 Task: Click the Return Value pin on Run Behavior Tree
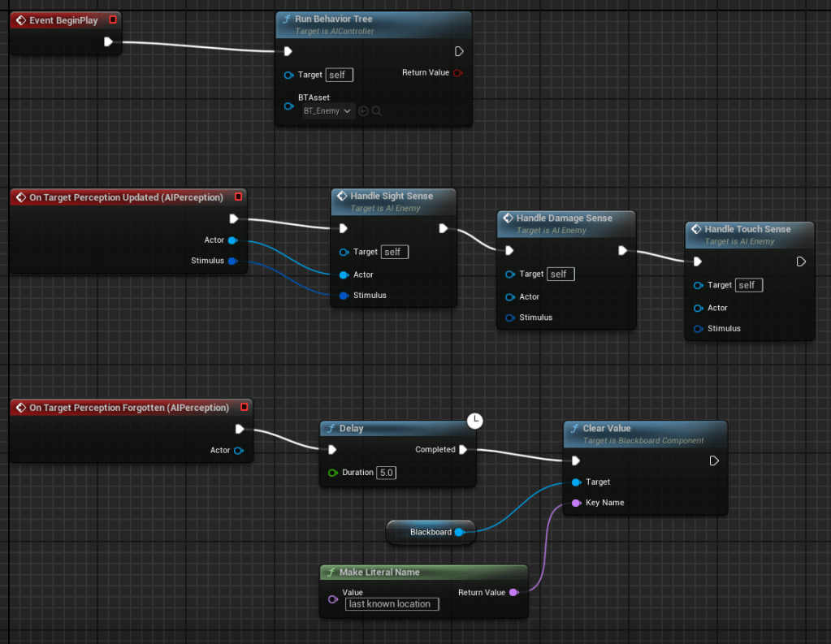(457, 73)
